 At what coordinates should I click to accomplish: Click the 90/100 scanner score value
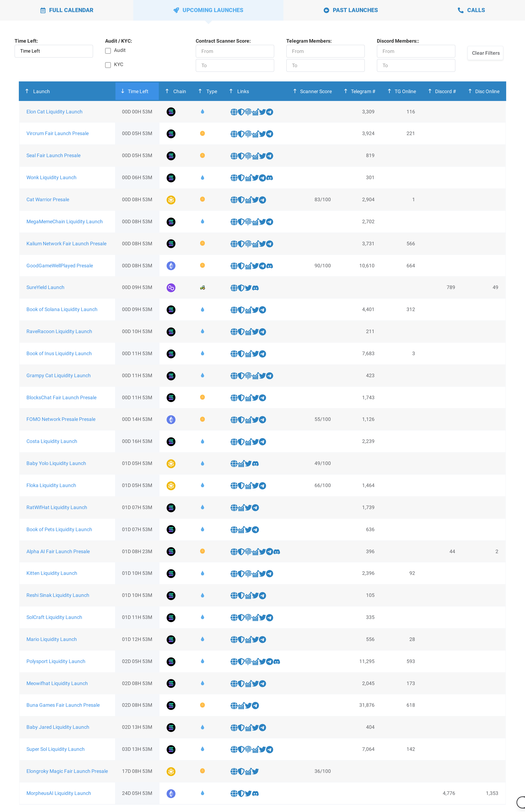click(x=323, y=265)
